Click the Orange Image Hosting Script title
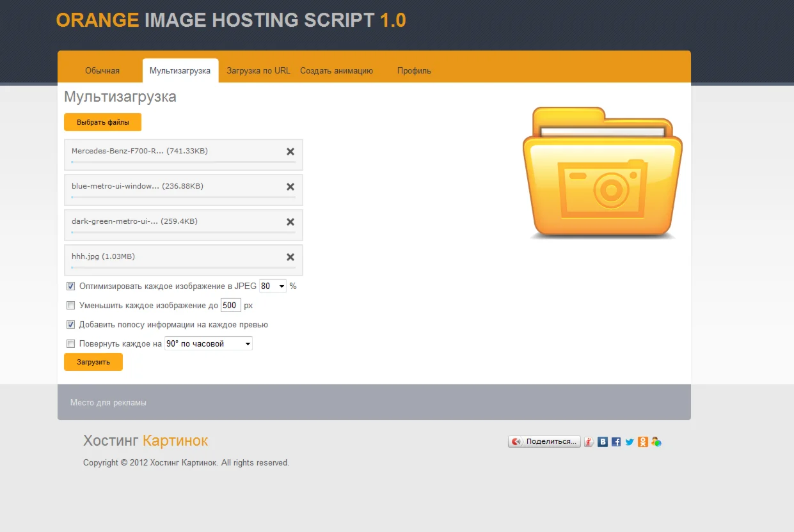Screen dimensions: 794x532 (x=231, y=20)
